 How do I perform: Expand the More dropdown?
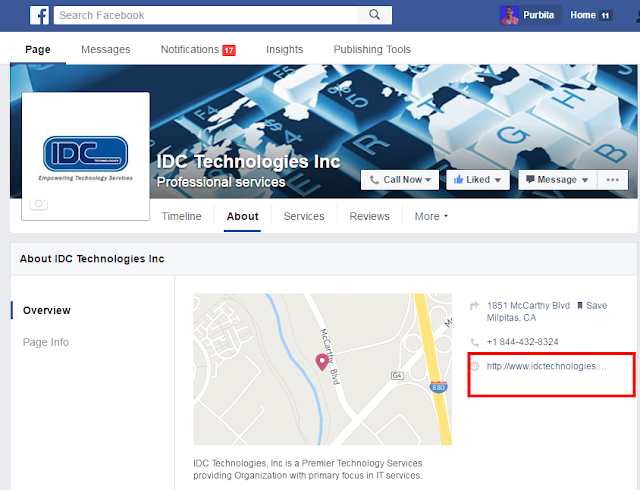coord(431,216)
